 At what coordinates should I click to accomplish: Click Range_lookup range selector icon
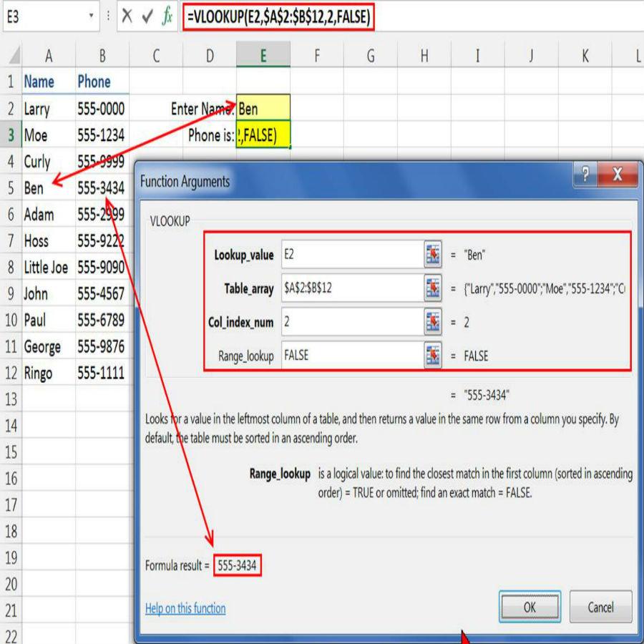pos(433,355)
